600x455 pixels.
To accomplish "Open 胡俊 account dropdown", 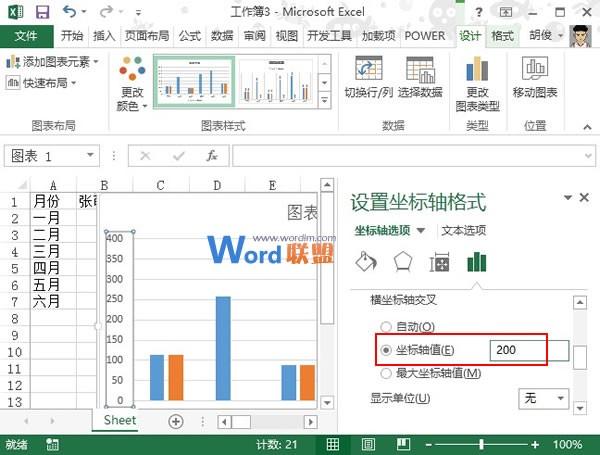I will [x=546, y=36].
